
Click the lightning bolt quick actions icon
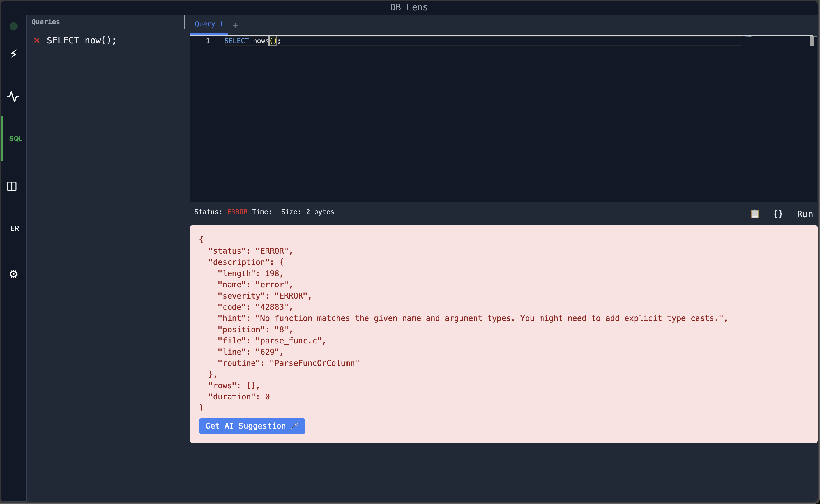[x=13, y=54]
